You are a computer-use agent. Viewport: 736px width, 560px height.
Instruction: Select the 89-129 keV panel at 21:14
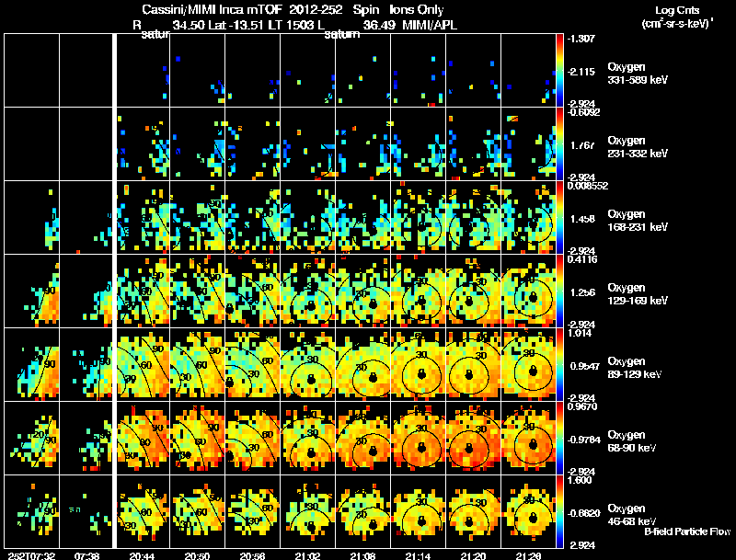[x=418, y=365]
